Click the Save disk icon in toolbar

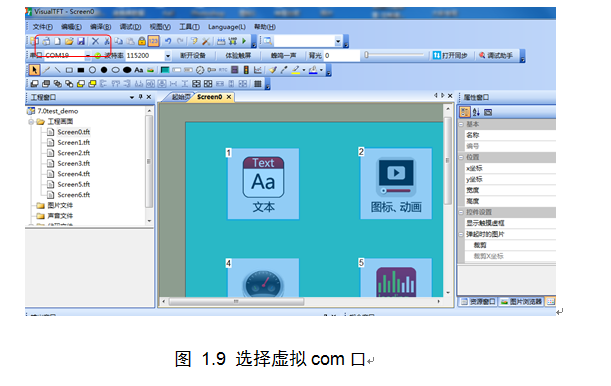[81, 41]
